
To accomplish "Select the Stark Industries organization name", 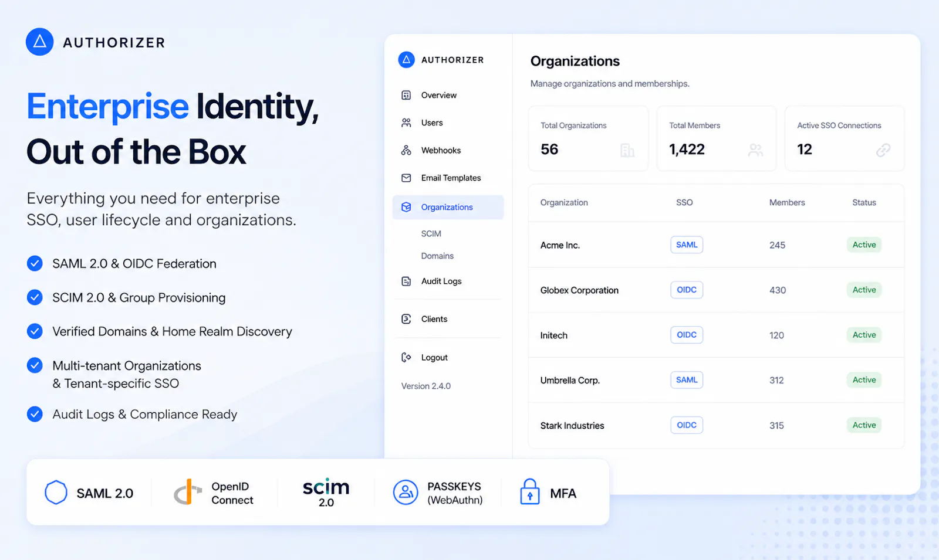I will (x=572, y=426).
